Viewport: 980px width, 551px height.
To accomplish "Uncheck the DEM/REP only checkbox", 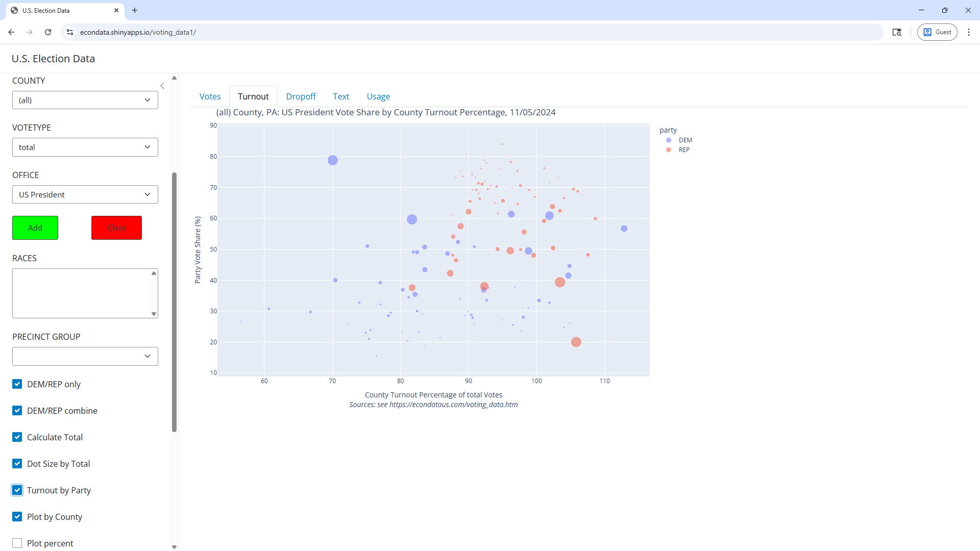I will (17, 384).
